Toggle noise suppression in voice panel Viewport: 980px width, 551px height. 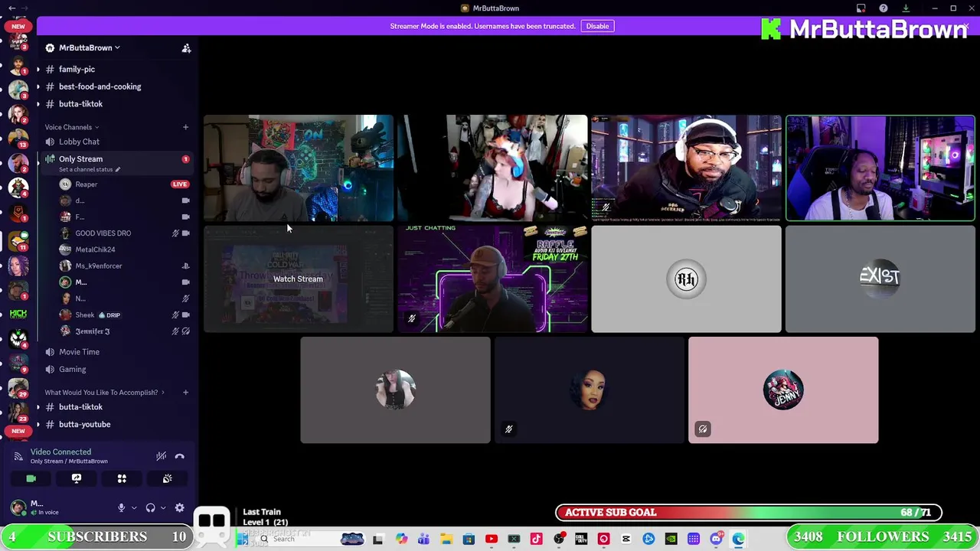[x=161, y=456]
